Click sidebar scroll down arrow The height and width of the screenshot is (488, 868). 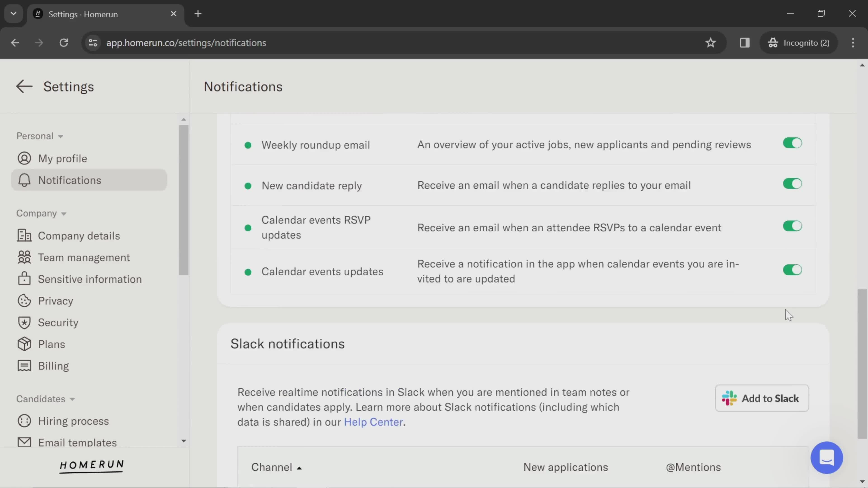184,441
